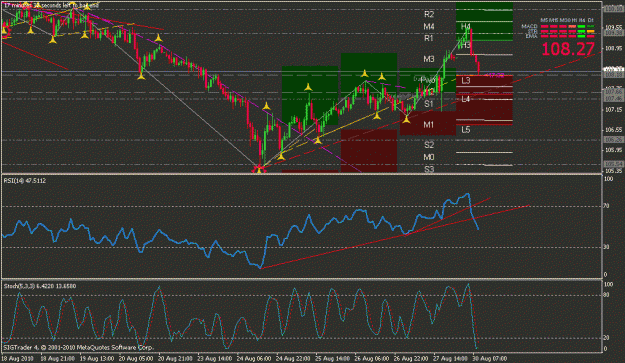625x363 pixels.
Task: Click the 30 level on RSI scale
Action: coord(606,247)
